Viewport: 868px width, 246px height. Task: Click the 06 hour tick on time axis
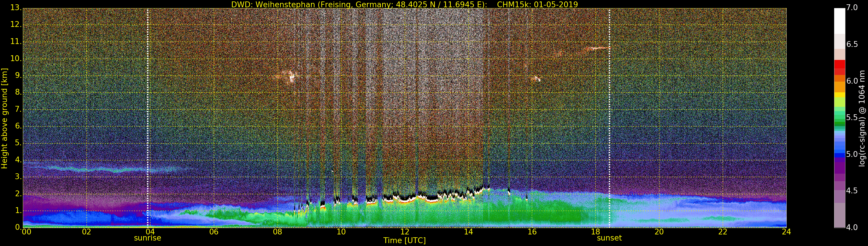214,232
